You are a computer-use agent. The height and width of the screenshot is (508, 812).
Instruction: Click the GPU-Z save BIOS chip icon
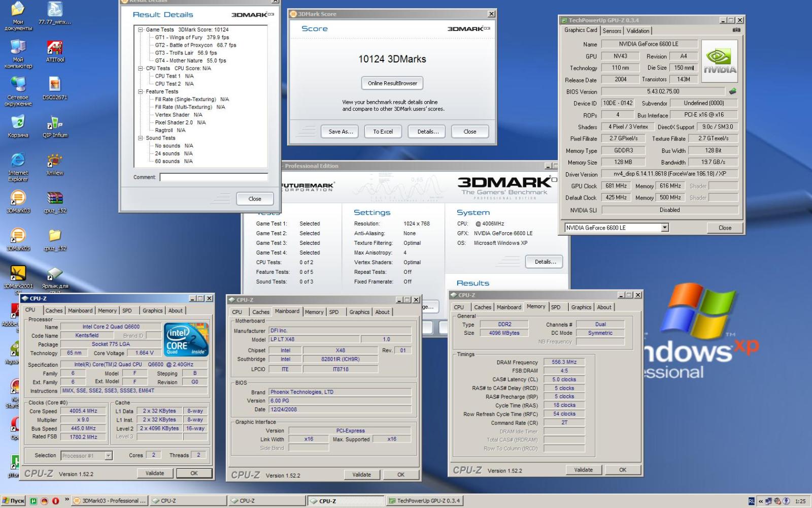click(732, 91)
